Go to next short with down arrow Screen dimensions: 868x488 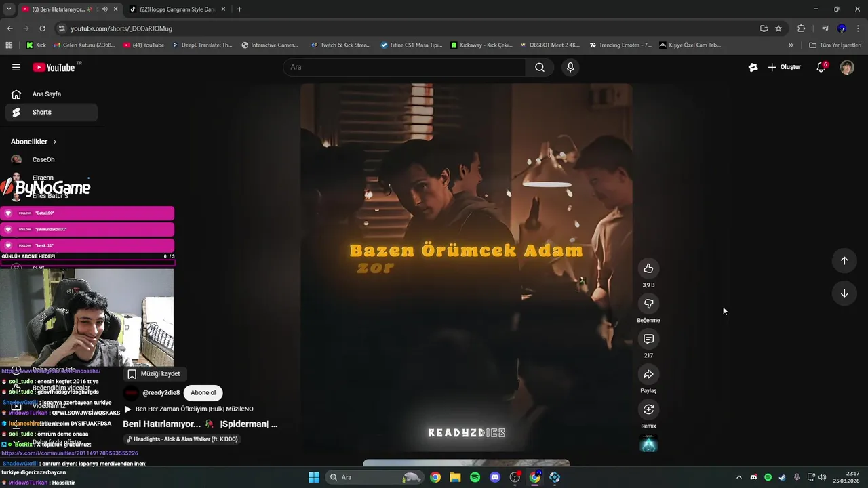pyautogui.click(x=844, y=293)
